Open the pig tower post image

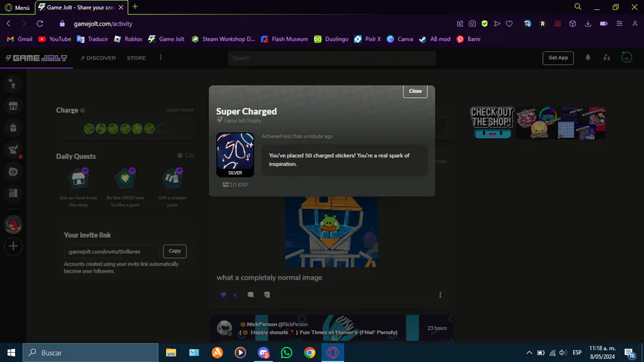(331, 232)
